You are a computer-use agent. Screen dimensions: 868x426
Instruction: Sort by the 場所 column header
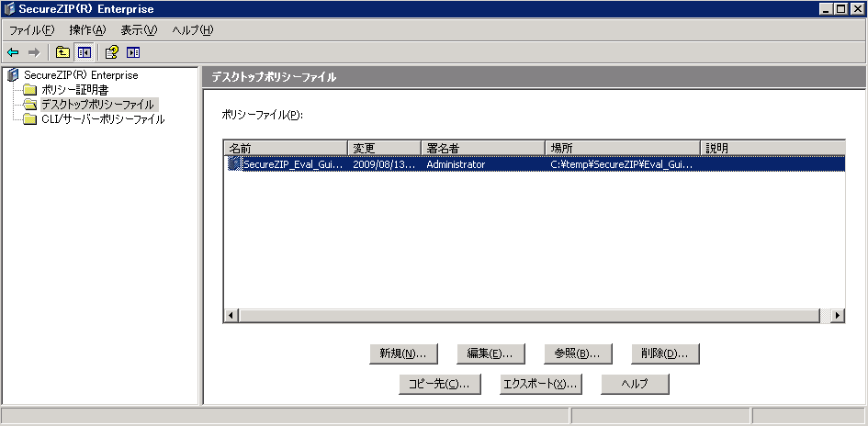point(623,148)
